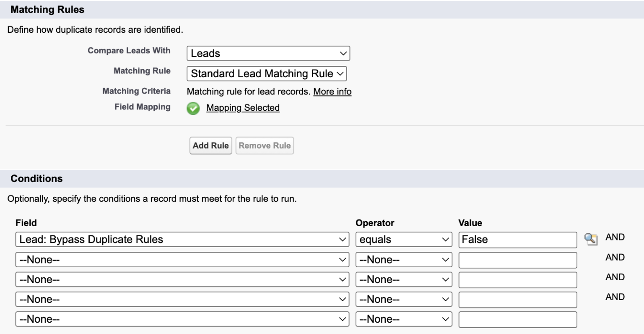Image resolution: width=644 pixels, height=334 pixels.
Task: Click the Conditions section header
Action: (x=36, y=178)
